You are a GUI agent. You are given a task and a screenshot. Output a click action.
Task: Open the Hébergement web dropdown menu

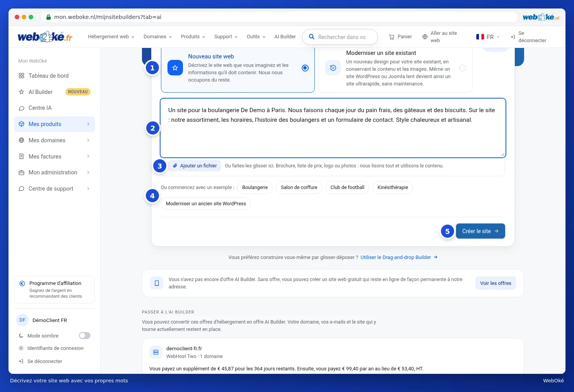[x=111, y=37]
